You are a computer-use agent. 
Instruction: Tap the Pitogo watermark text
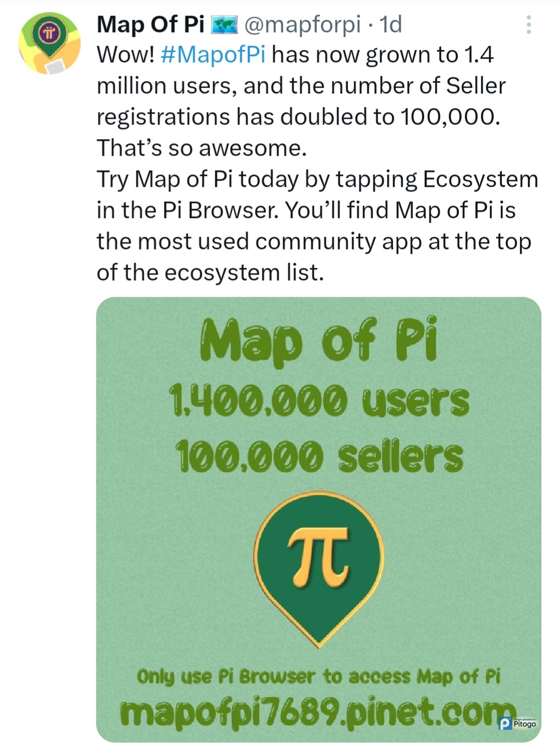pyautogui.click(x=525, y=724)
